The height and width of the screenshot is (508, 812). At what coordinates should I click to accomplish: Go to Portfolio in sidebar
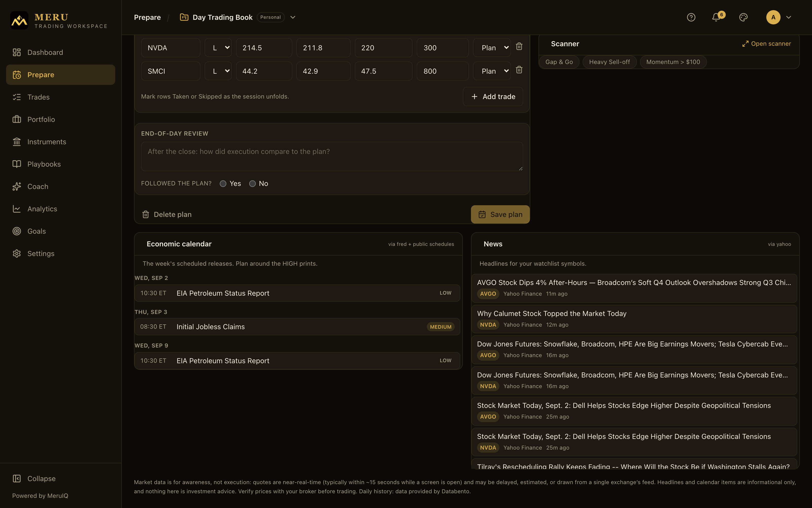tap(60, 119)
